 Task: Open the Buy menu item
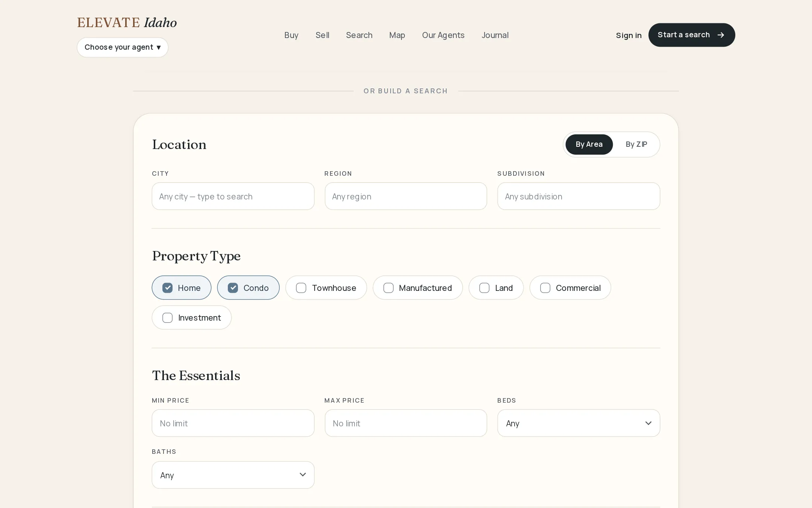tap(291, 35)
